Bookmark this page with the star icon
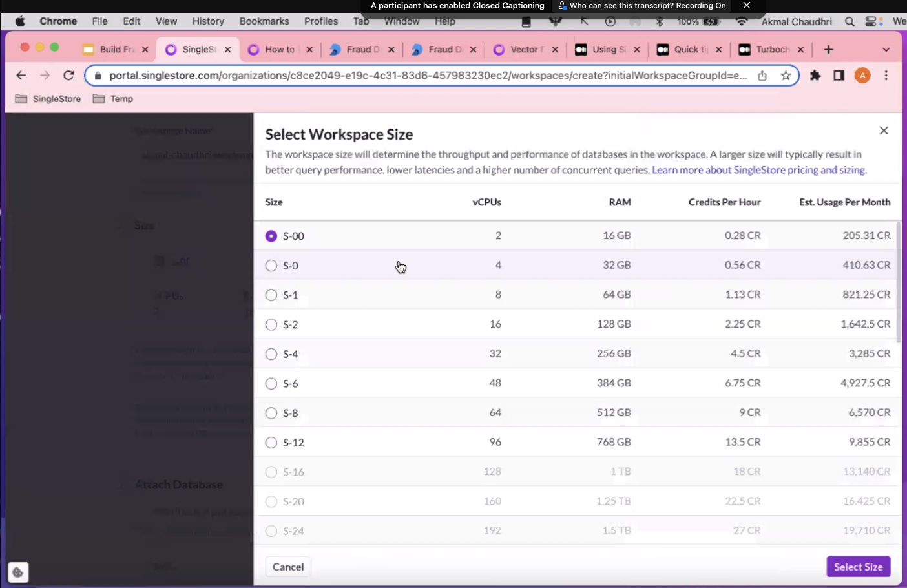 (x=786, y=76)
